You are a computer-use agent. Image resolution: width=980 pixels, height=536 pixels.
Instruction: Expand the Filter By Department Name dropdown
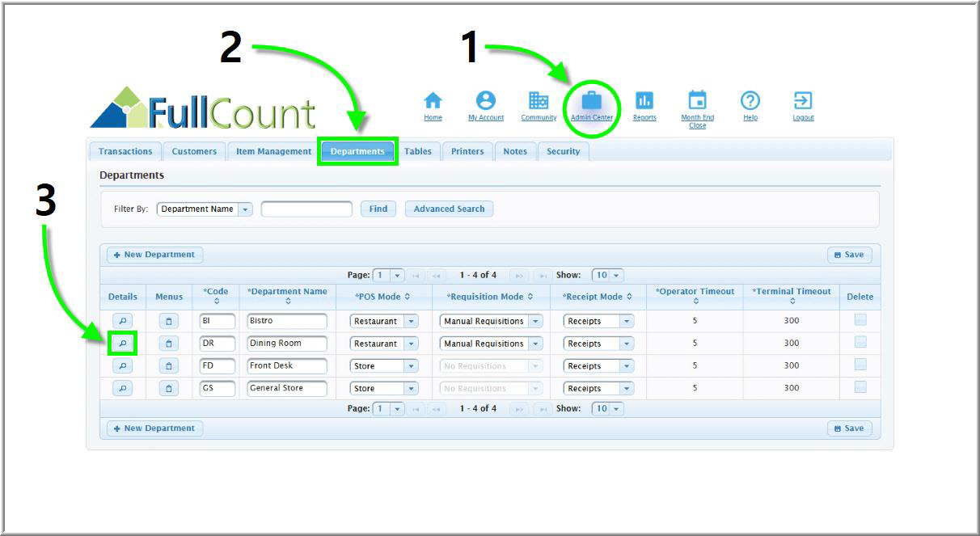[246, 209]
